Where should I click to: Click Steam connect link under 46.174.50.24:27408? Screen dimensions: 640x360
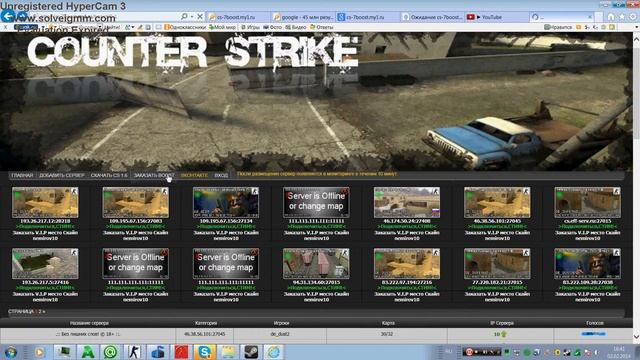pos(407,226)
